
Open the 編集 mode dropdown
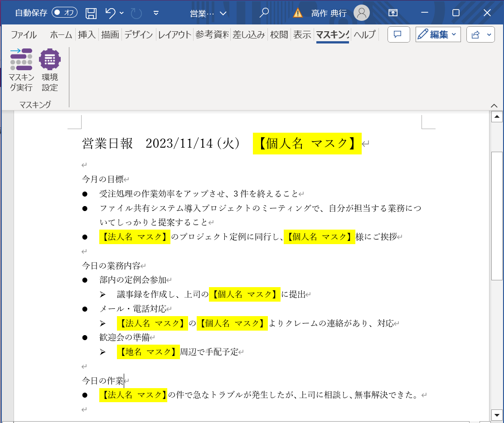click(438, 34)
